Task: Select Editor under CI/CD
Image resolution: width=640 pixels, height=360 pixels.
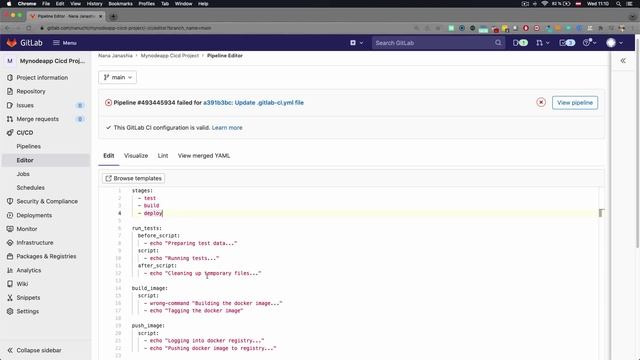Action: [x=25, y=160]
